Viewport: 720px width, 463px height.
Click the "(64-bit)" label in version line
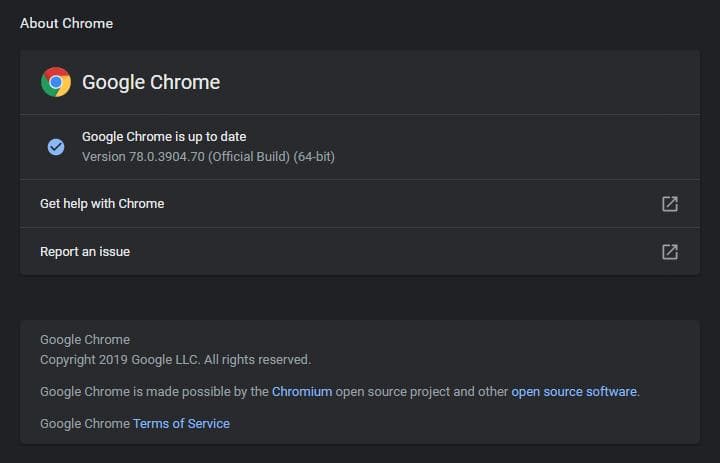pos(314,157)
